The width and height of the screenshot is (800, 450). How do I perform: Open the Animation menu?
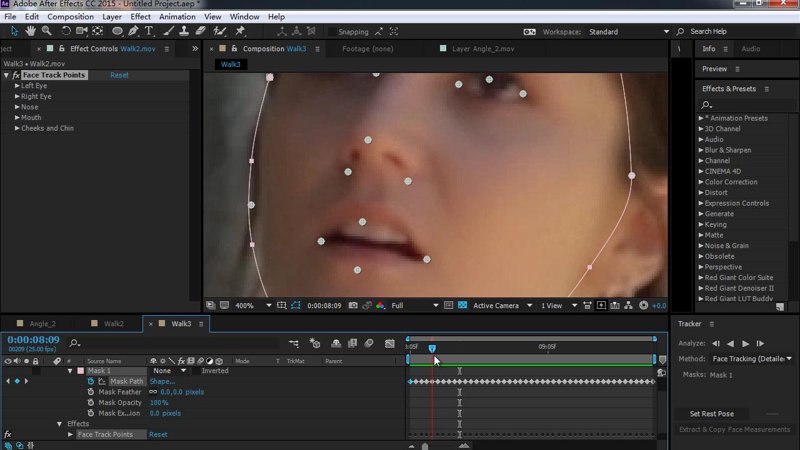[177, 17]
